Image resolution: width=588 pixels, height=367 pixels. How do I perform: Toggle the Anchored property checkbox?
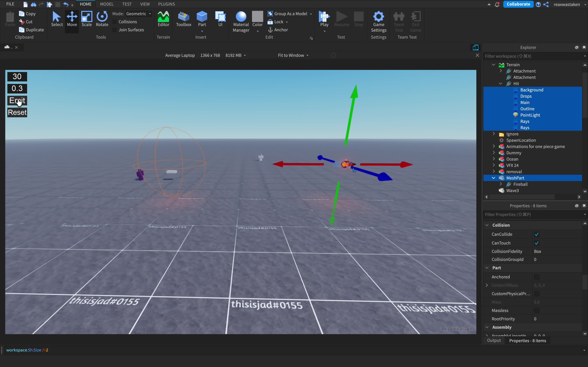tap(537, 277)
